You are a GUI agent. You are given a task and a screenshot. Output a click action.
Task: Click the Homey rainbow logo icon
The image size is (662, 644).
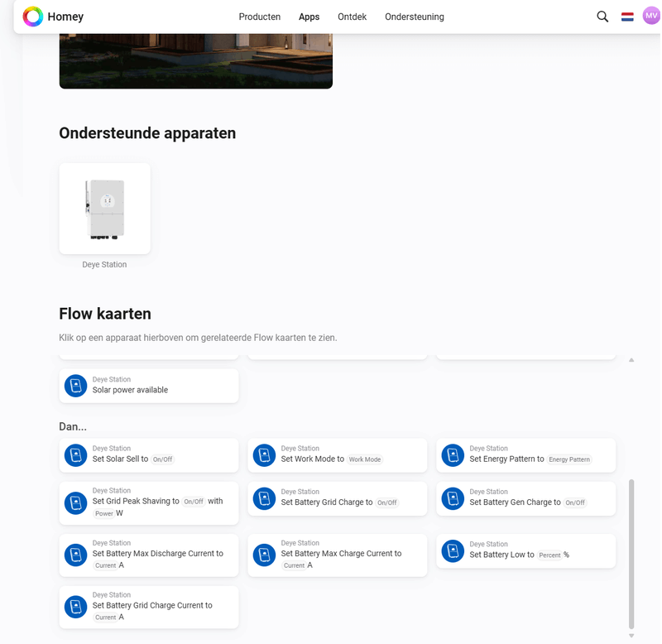(33, 17)
